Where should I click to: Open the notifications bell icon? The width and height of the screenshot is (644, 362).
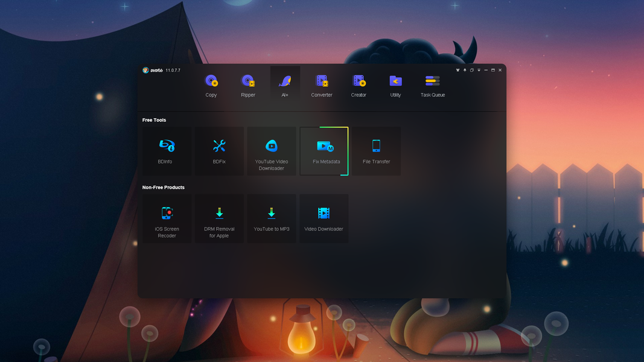[465, 70]
